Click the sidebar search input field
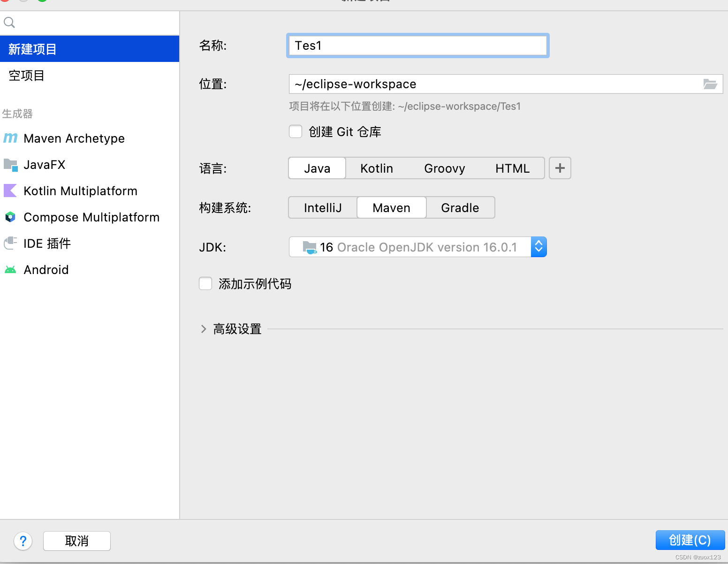This screenshot has width=728, height=564. [x=90, y=22]
